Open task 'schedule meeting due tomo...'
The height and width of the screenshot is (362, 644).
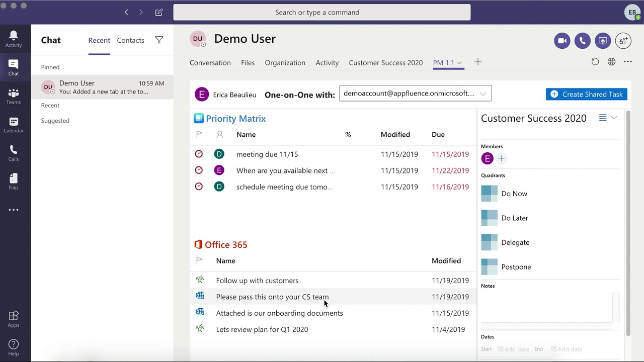click(284, 187)
